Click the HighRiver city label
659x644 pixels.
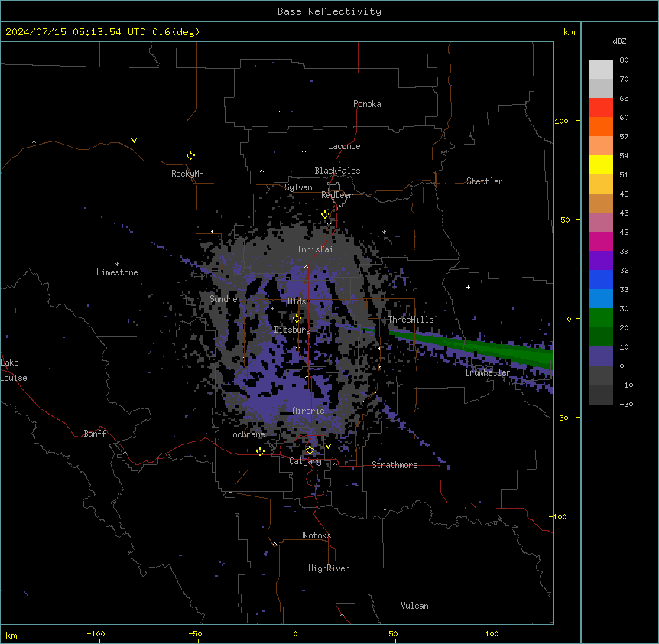click(329, 568)
